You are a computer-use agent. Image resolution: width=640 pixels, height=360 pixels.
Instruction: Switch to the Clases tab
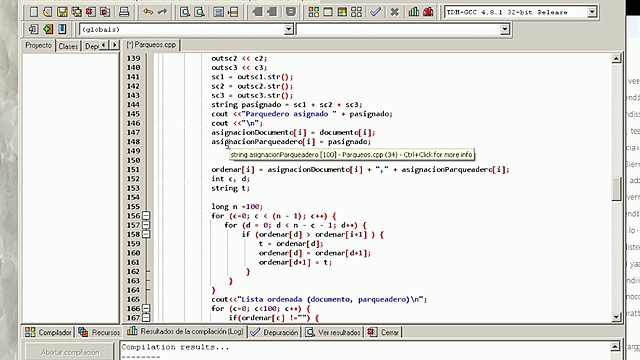[x=68, y=46]
